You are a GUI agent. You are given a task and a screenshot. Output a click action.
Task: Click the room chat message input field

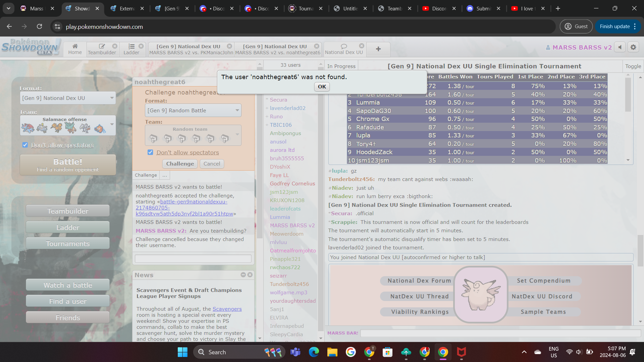[x=500, y=333]
